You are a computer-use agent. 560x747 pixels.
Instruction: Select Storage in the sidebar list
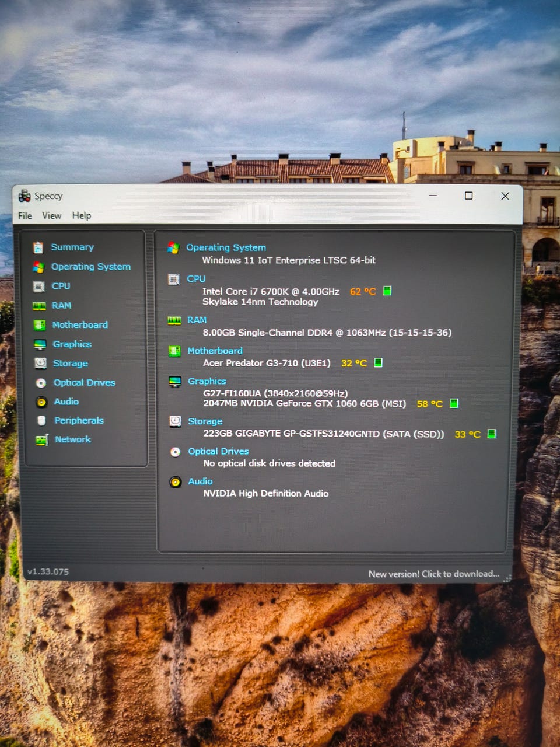click(x=71, y=363)
